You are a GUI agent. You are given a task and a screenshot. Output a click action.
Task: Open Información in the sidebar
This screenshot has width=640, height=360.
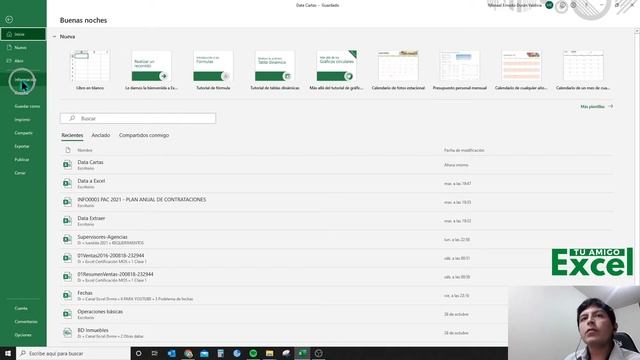click(24, 80)
